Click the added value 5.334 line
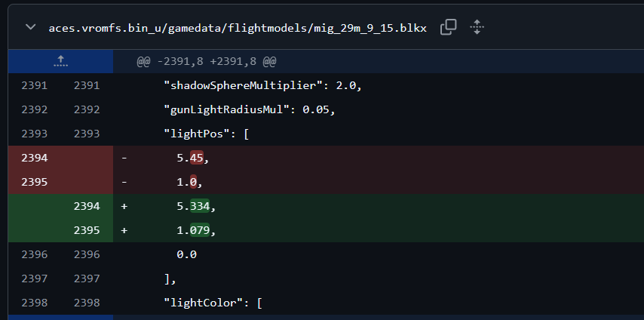 tap(195, 206)
